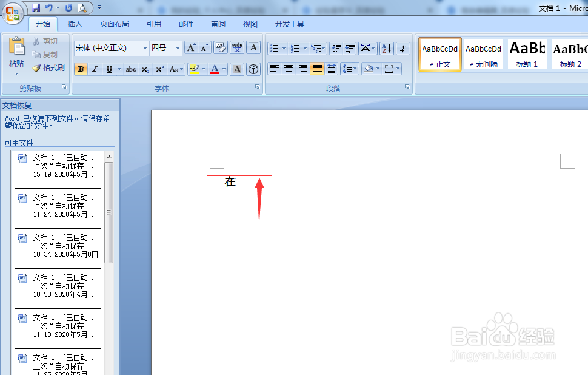The image size is (588, 375).
Task: Open paragraph dialog launcher
Action: (x=407, y=87)
